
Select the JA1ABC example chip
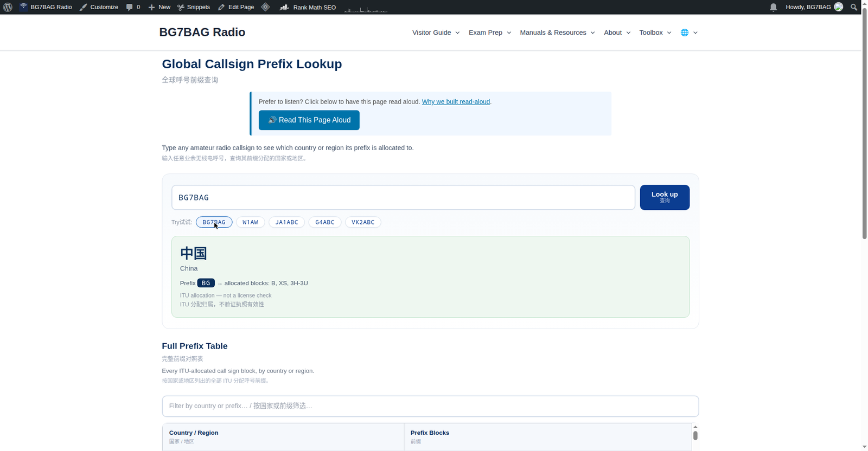click(x=286, y=222)
